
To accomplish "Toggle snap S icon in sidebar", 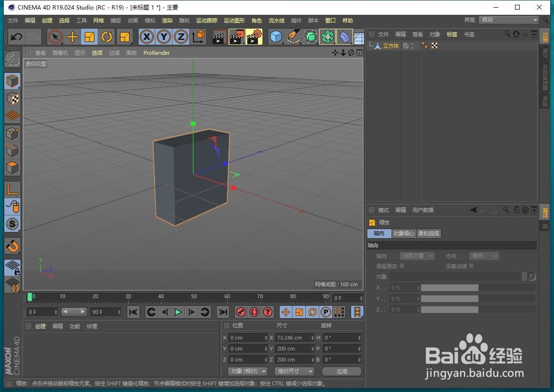I will point(12,224).
